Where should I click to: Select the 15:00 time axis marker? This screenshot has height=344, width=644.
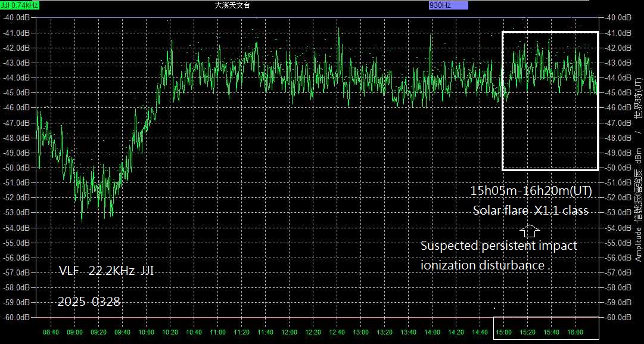[504, 332]
